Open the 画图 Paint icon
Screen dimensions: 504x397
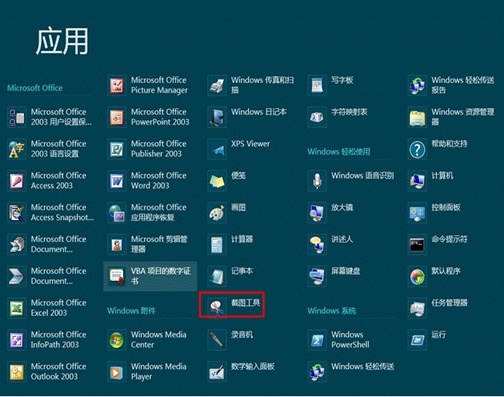(217, 213)
